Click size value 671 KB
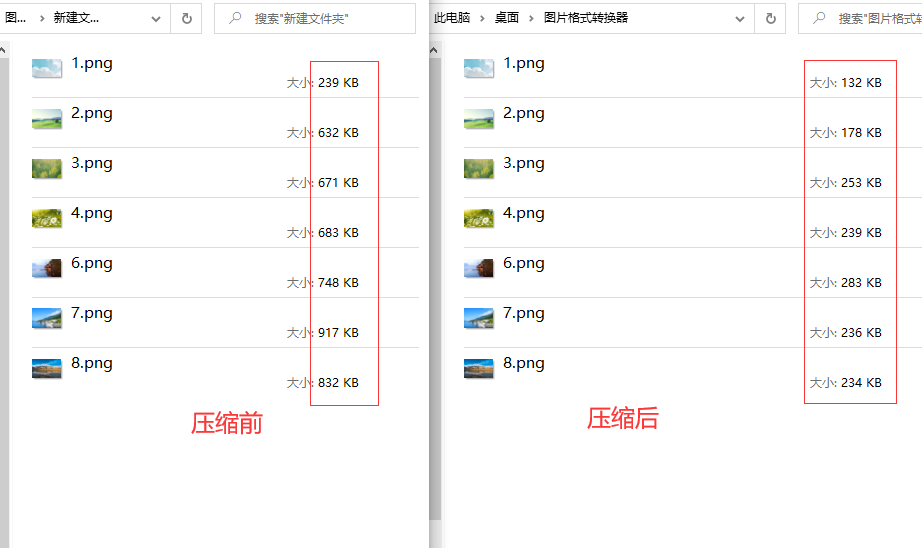Screen dimensions: 922x548 tap(339, 183)
